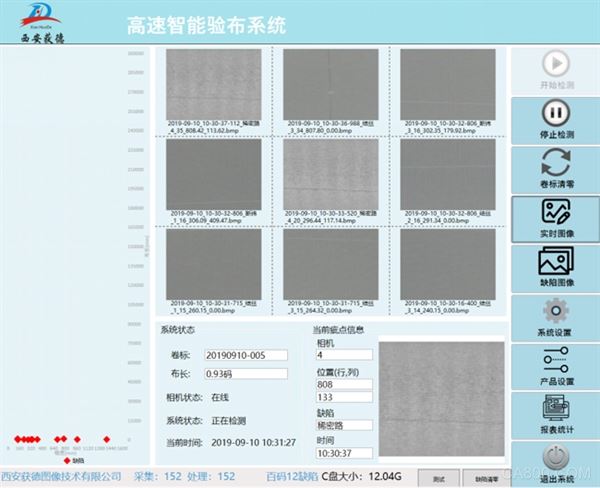Pause inspection with 停止检测 button
This screenshot has height=488, width=600.
(556, 121)
